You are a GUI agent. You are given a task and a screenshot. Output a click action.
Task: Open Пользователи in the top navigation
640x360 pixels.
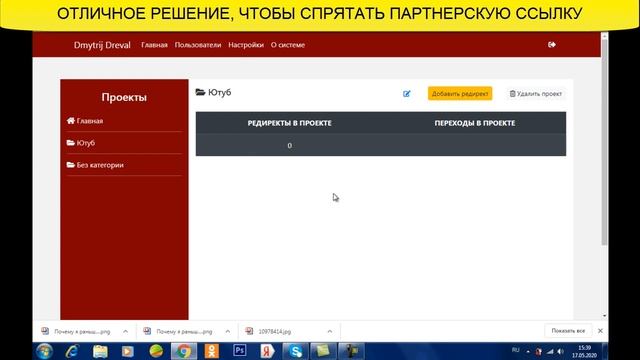(198, 45)
